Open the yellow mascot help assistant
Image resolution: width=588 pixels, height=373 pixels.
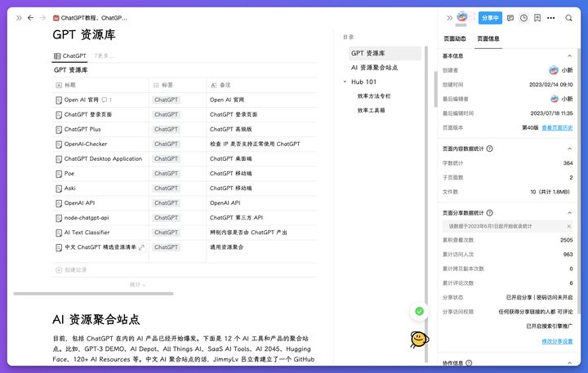coord(419,340)
